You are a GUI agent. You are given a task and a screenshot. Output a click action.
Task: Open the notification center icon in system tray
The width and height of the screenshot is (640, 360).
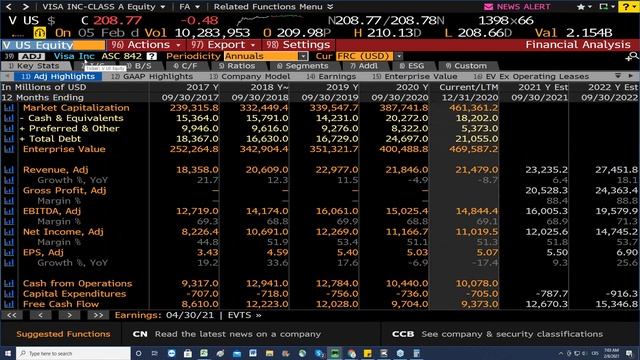(629, 353)
